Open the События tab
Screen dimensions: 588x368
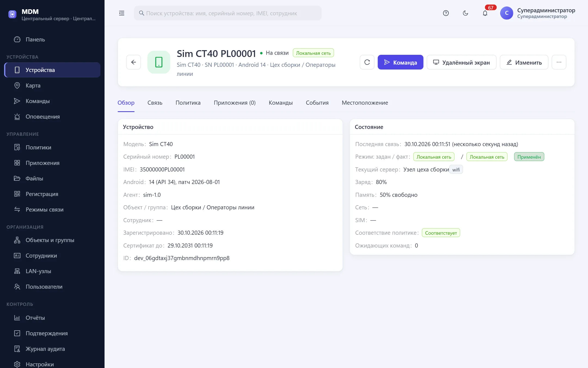click(x=317, y=103)
